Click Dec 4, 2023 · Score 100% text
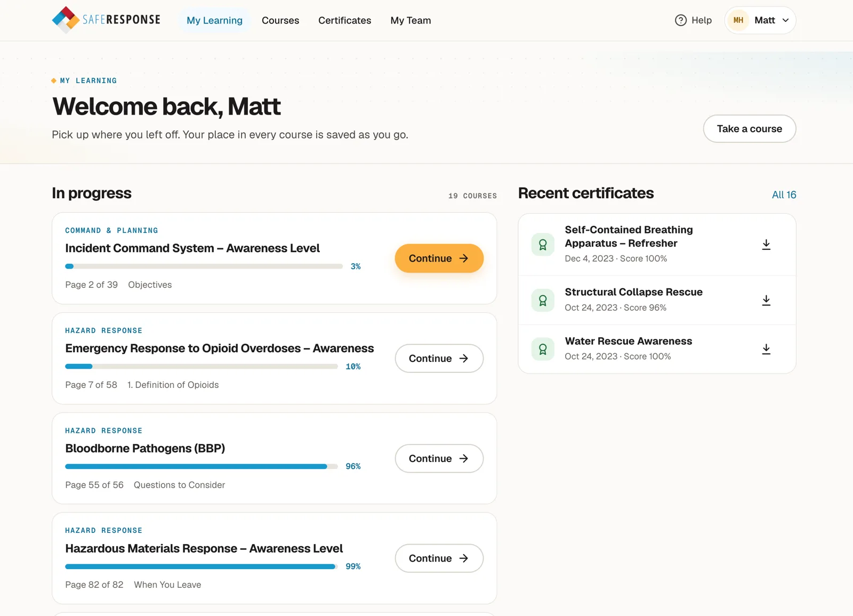The height and width of the screenshot is (616, 853). 616,258
